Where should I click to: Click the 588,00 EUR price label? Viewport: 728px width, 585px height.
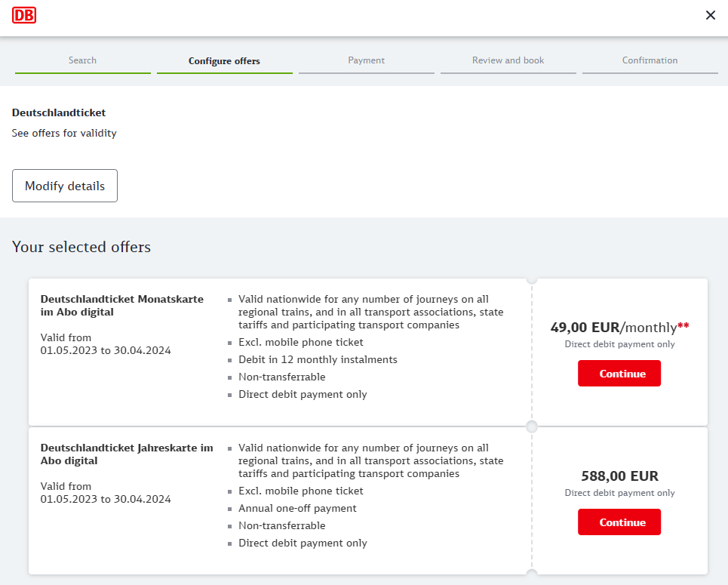pyautogui.click(x=619, y=476)
